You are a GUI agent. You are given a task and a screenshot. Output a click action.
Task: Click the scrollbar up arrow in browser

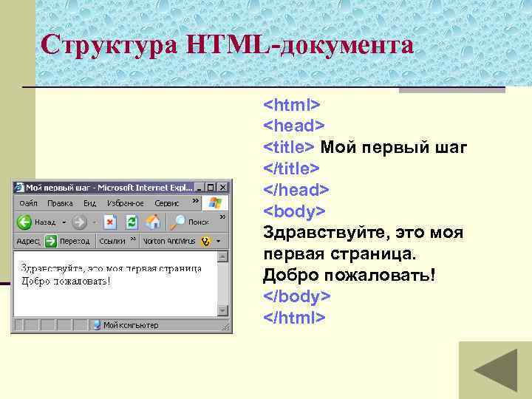point(222,257)
